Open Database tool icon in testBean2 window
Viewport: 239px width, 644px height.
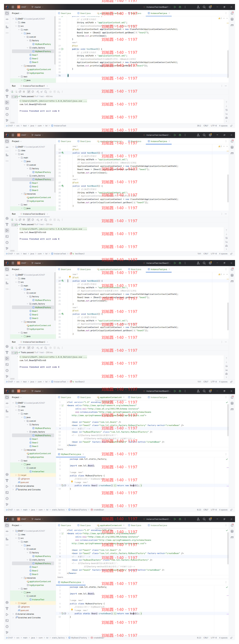232,147
